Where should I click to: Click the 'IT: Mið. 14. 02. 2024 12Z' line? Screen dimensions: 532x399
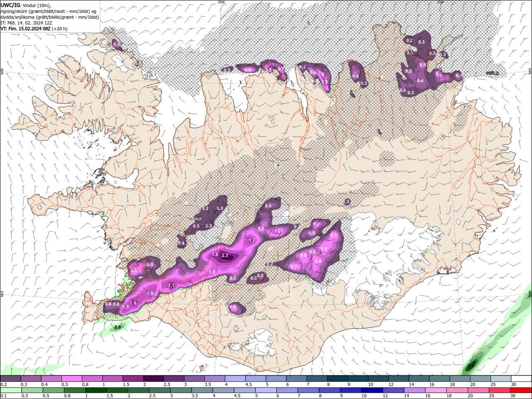point(26,23)
